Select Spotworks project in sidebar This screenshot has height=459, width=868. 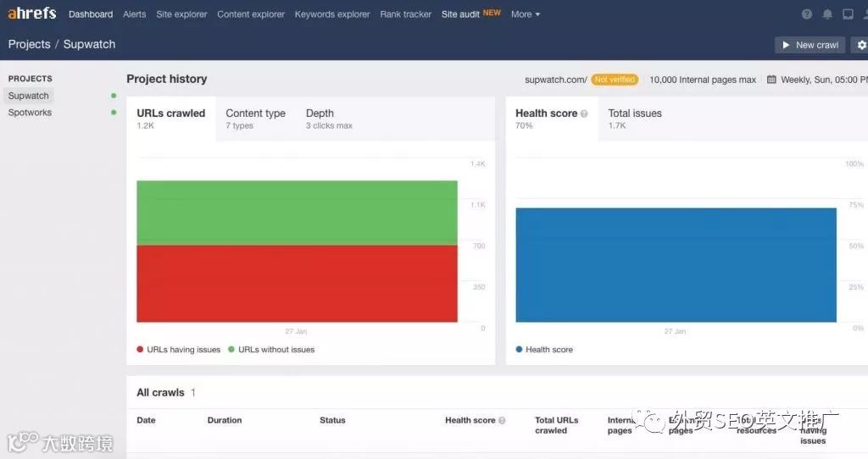pos(30,113)
